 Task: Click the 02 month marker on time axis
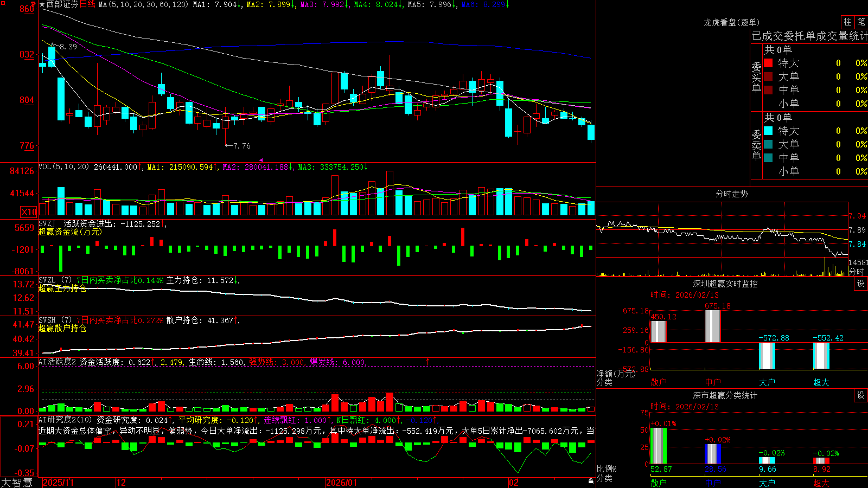[x=514, y=483]
